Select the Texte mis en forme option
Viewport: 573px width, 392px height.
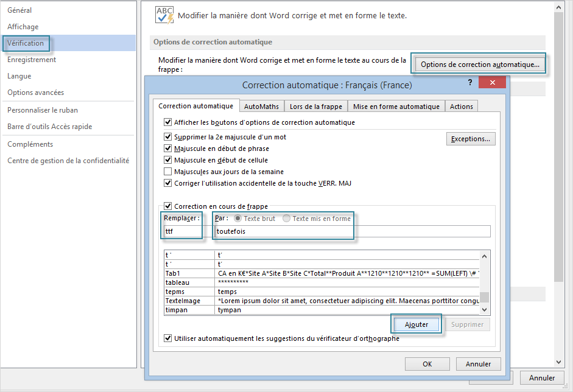click(287, 219)
